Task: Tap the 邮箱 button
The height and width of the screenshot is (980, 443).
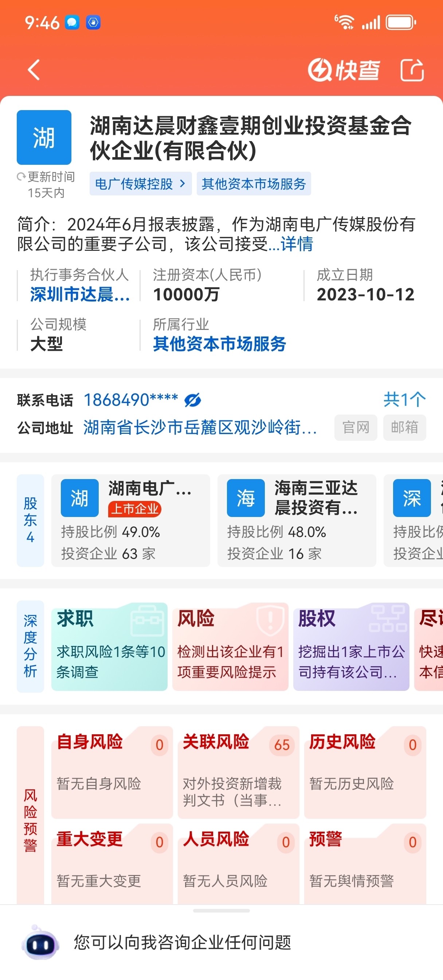Action: (x=405, y=428)
